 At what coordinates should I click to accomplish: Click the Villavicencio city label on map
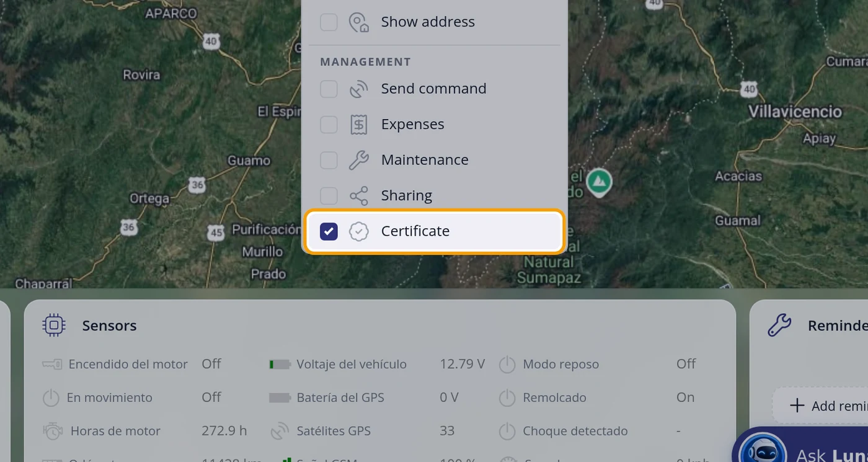point(795,112)
